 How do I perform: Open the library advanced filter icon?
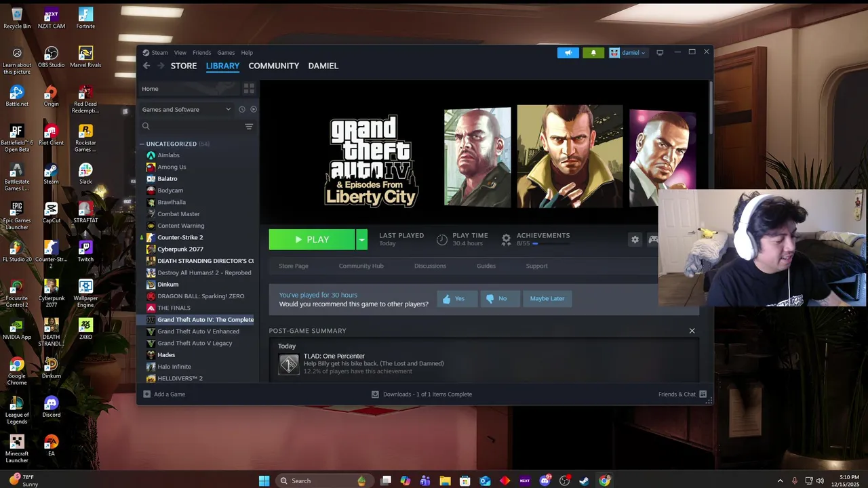[249, 126]
